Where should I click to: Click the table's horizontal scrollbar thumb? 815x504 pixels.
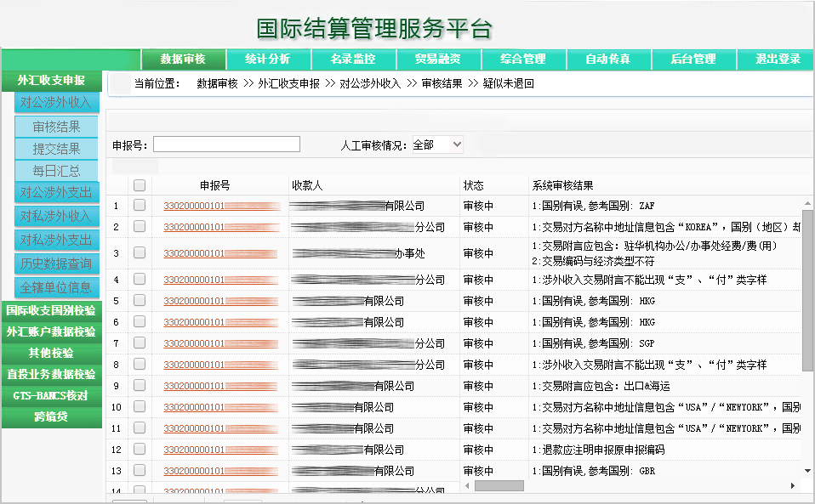[499, 486]
